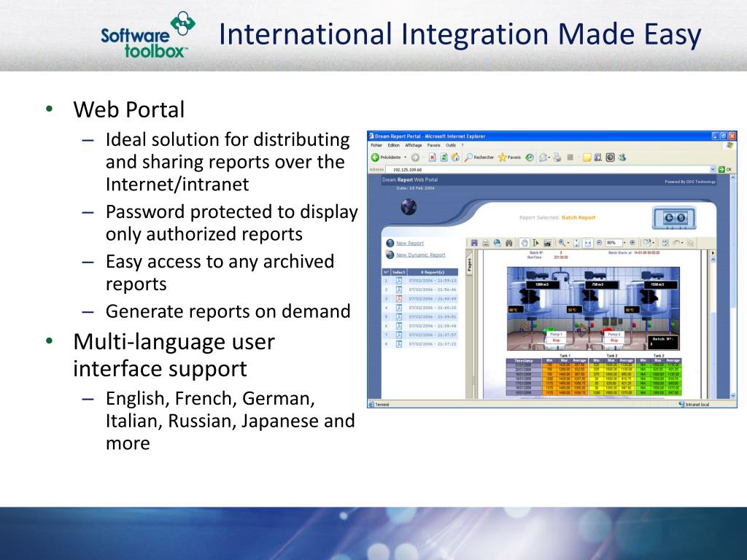This screenshot has width=747, height=560.
Task: Click the red X stop-loading icon
Action: point(432,157)
